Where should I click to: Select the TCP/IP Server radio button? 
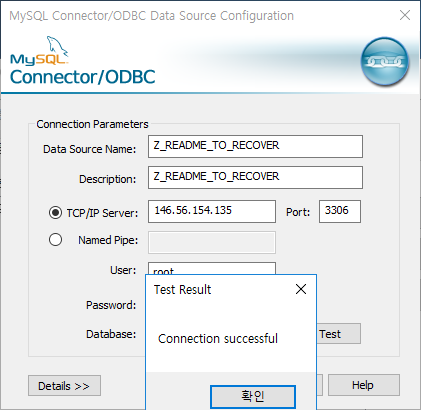click(x=55, y=212)
